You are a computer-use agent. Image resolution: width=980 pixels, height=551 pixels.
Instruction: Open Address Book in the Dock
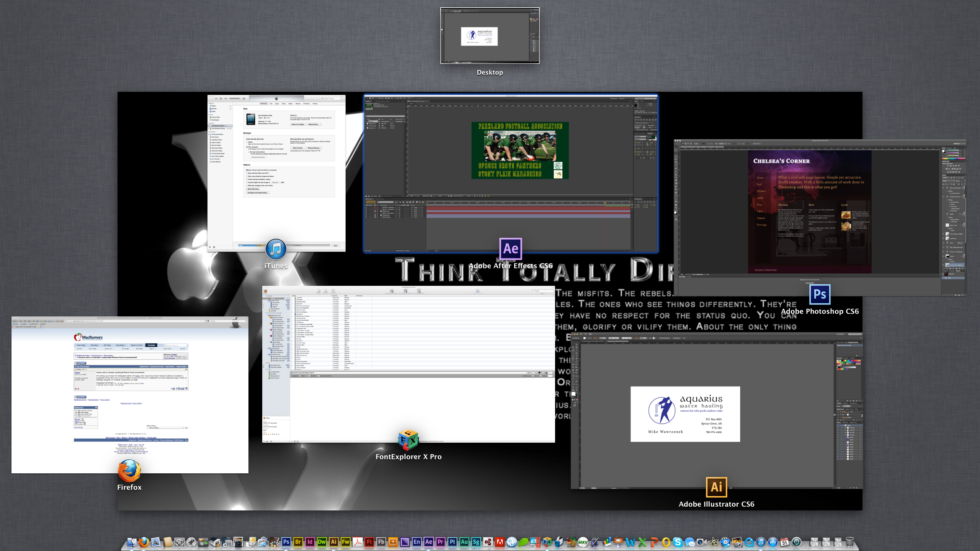pos(168,542)
